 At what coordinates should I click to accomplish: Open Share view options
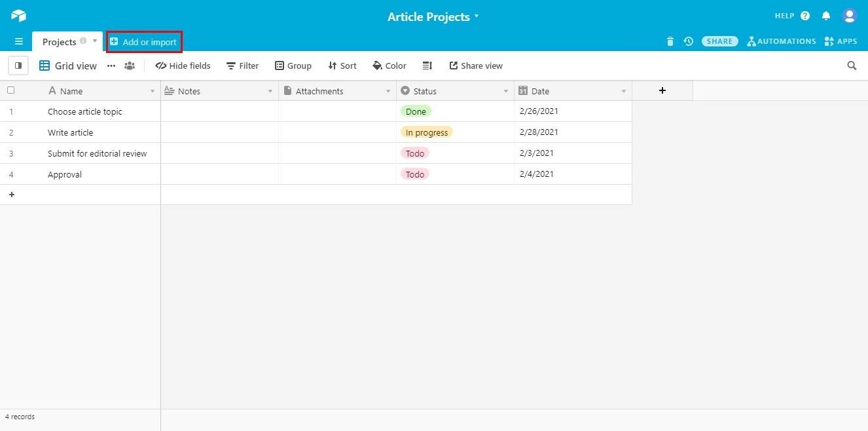(476, 66)
